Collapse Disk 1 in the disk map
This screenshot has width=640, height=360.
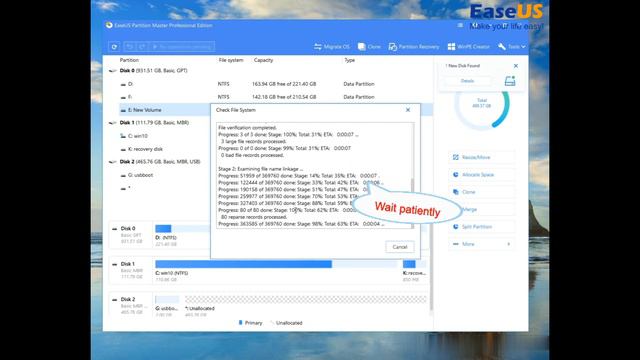(x=115, y=264)
